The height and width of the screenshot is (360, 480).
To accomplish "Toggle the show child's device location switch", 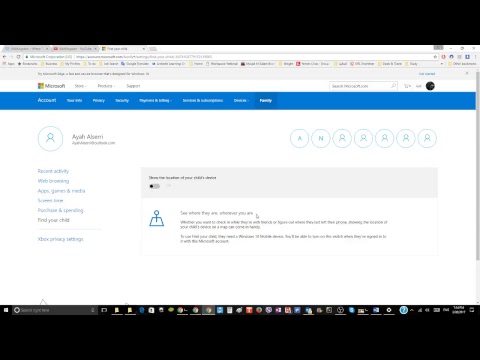I will click(x=154, y=186).
